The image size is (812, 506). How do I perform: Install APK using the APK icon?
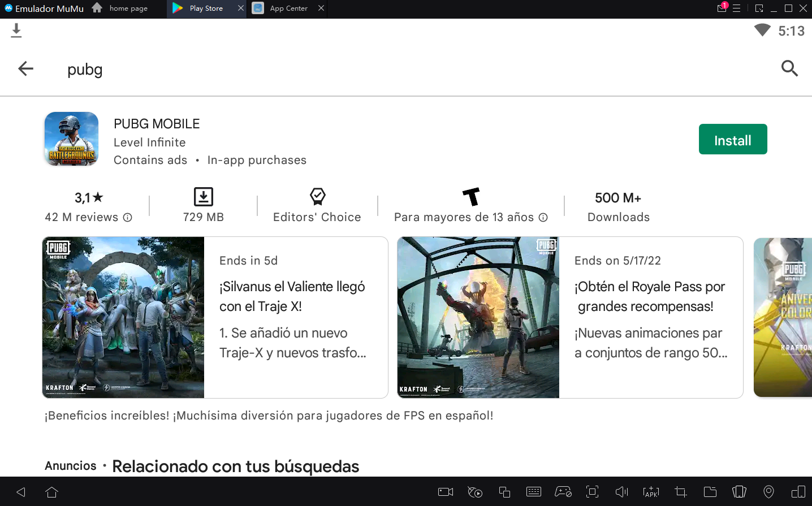click(651, 492)
